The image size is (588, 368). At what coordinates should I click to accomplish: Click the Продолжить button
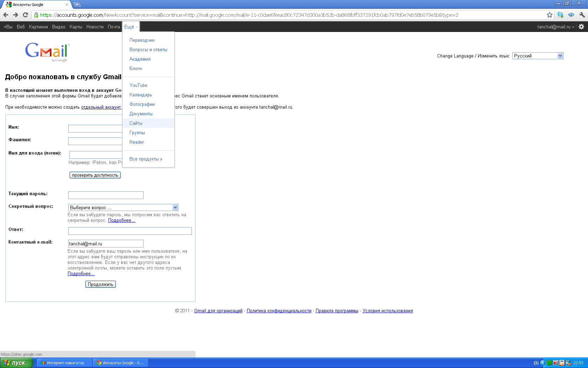(x=100, y=284)
